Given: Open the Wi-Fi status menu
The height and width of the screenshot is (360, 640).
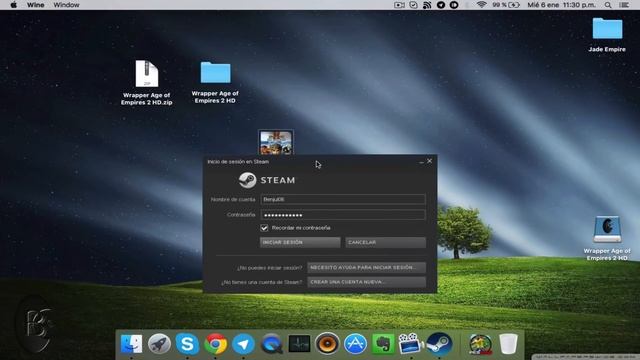Looking at the screenshot, I should (x=482, y=5).
